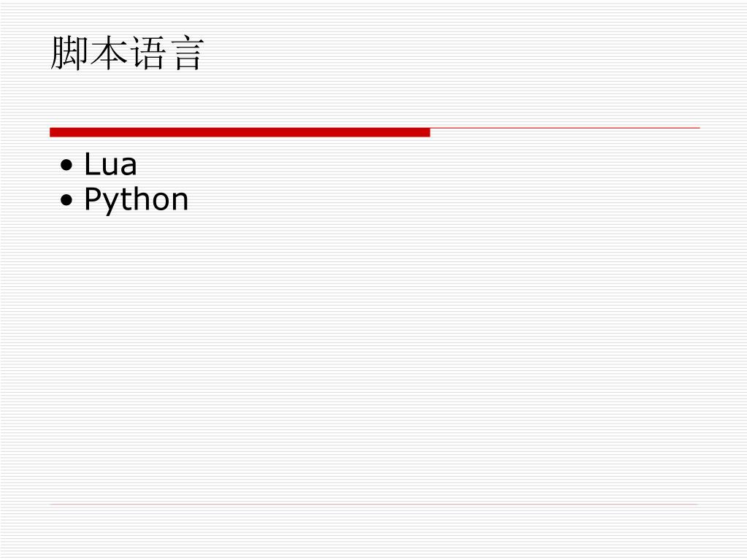Click the Python bullet text

click(137, 199)
